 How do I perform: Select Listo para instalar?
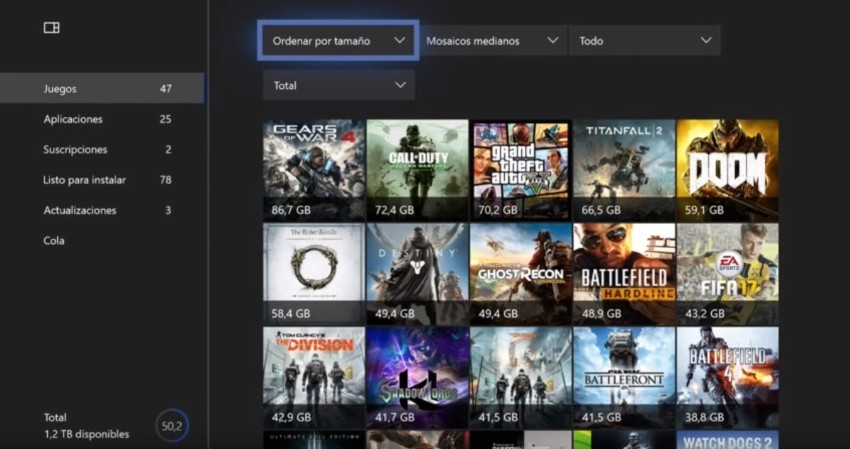(x=102, y=179)
